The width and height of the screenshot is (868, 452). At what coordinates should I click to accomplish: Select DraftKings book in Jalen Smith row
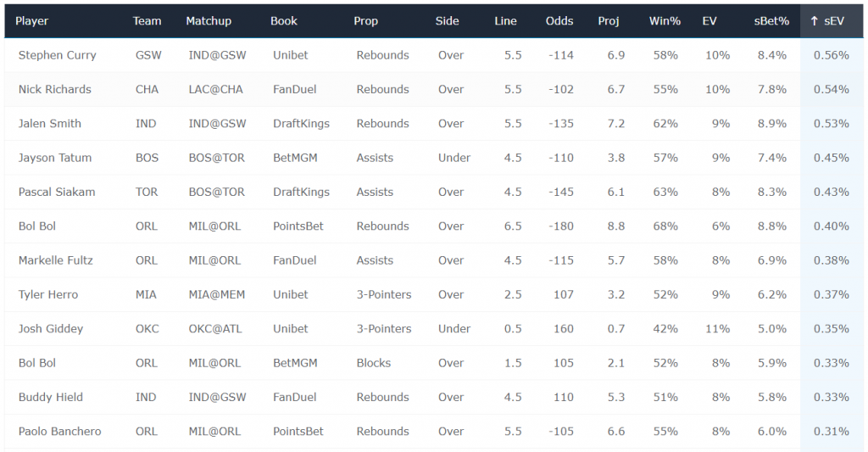point(301,124)
